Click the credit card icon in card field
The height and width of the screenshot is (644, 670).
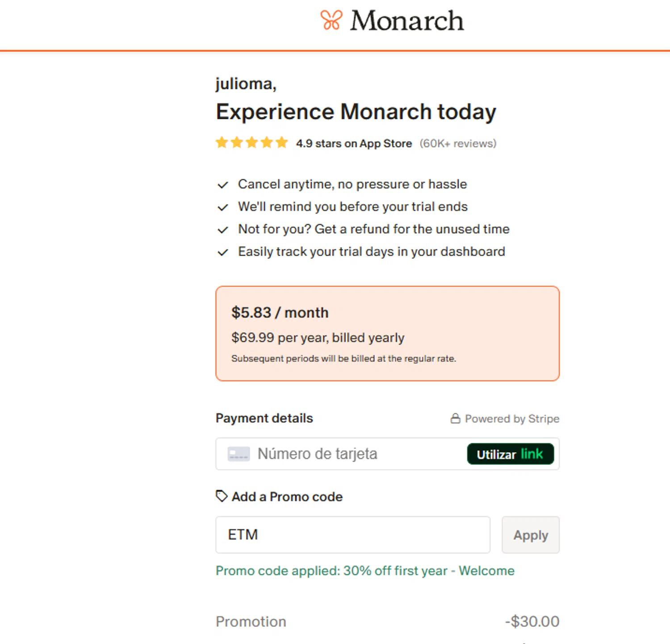239,454
